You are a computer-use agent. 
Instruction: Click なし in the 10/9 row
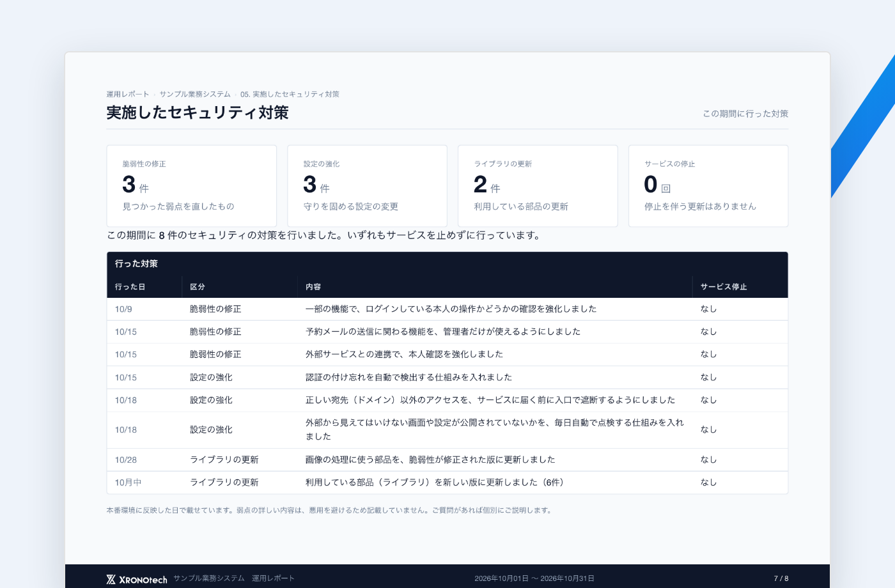tap(708, 309)
